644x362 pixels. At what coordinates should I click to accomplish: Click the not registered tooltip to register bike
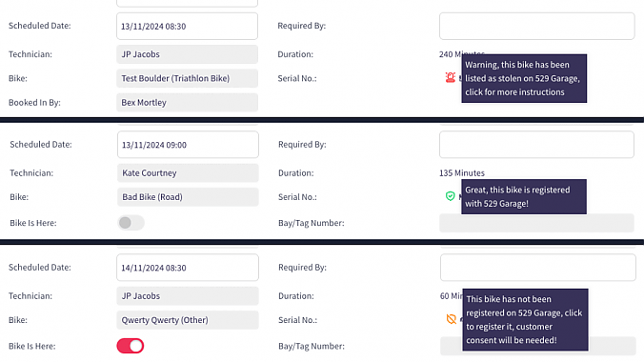[525, 320]
